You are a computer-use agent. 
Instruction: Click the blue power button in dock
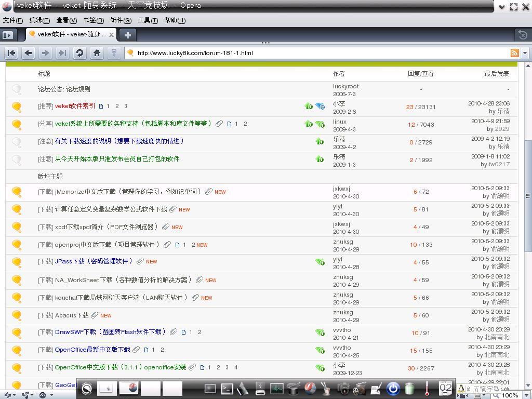(x=393, y=389)
